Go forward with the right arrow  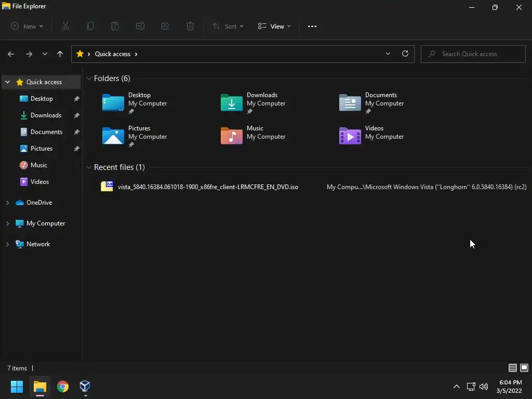click(29, 54)
